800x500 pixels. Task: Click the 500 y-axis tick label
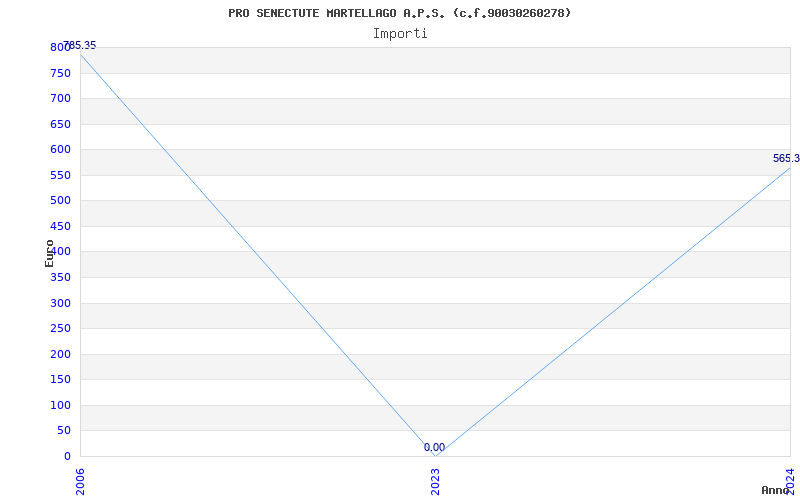[60, 201]
